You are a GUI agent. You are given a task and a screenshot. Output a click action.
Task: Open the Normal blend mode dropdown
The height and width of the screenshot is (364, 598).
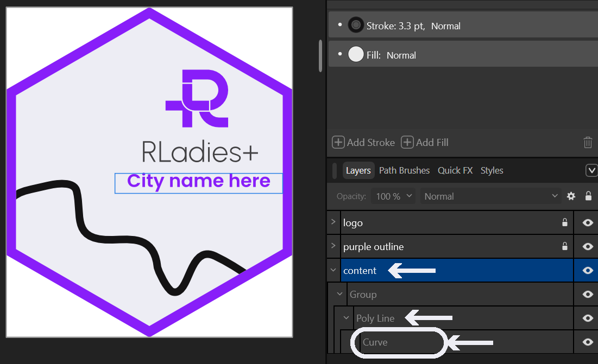click(491, 196)
